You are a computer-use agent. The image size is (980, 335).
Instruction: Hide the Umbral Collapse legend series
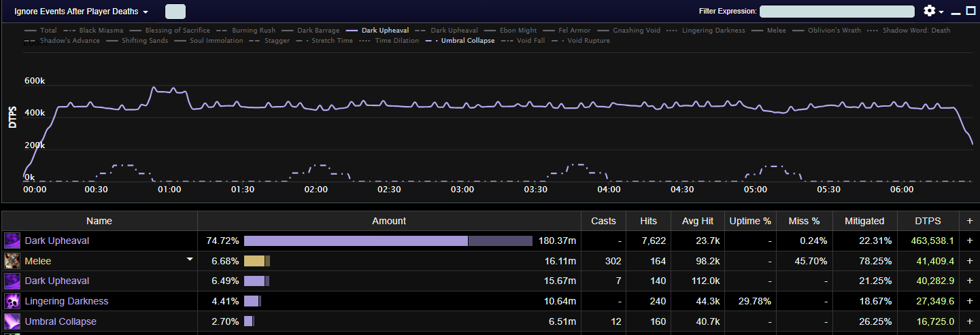(x=460, y=41)
